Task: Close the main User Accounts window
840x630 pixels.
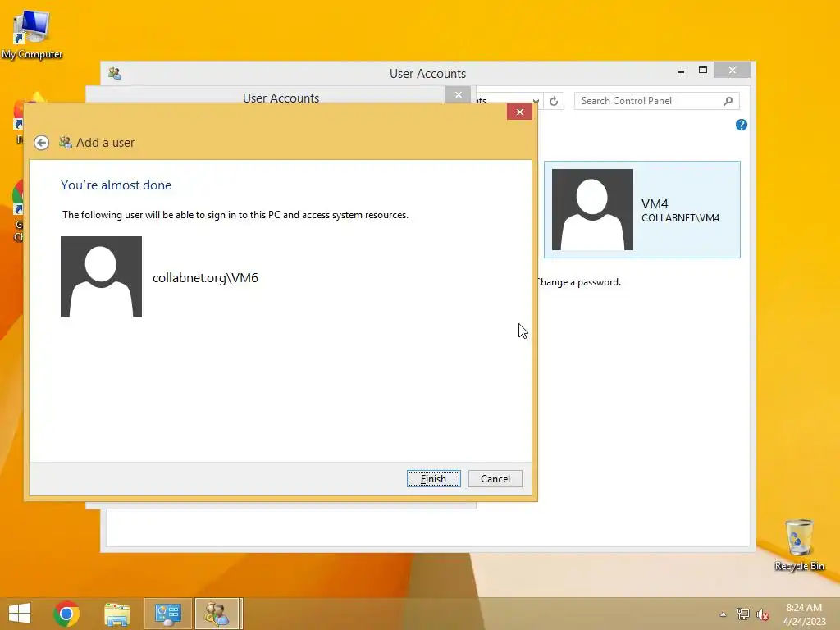Action: (733, 71)
